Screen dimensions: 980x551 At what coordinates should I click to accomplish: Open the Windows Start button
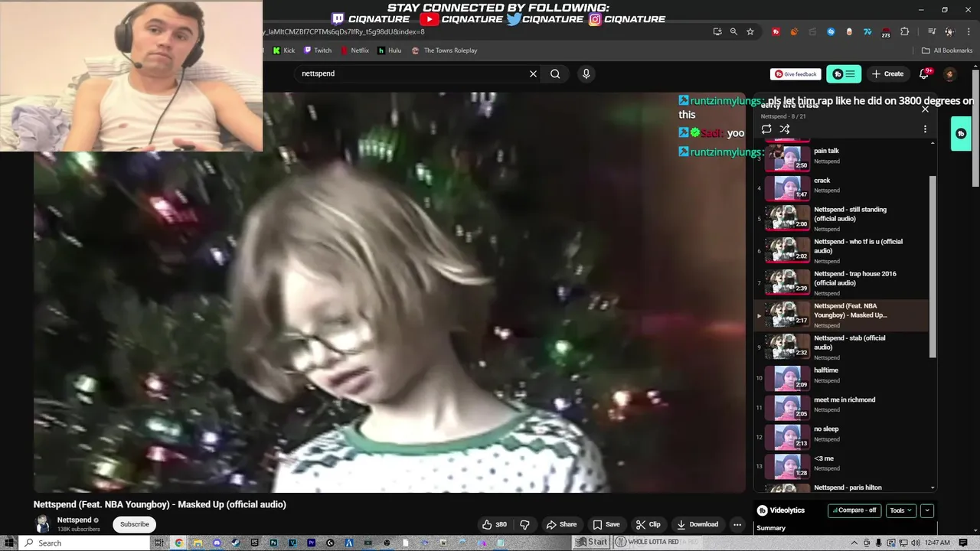pos(8,543)
